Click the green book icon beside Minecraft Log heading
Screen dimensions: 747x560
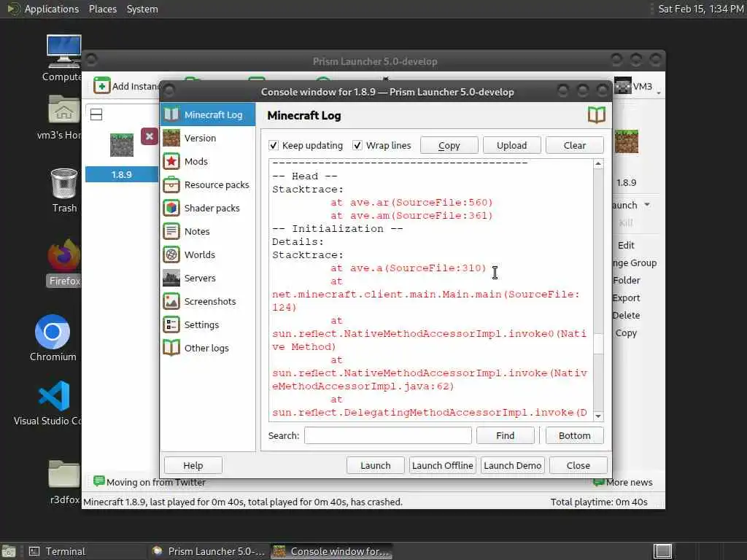point(597,115)
